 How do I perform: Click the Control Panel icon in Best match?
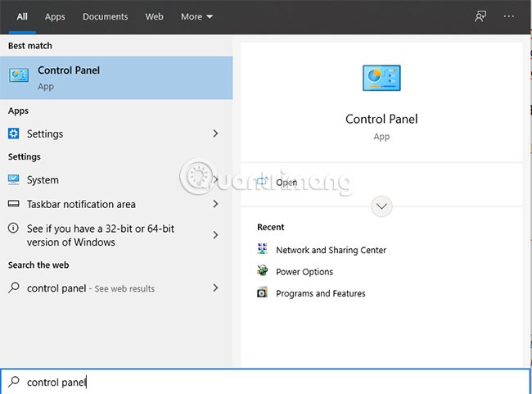pos(19,76)
